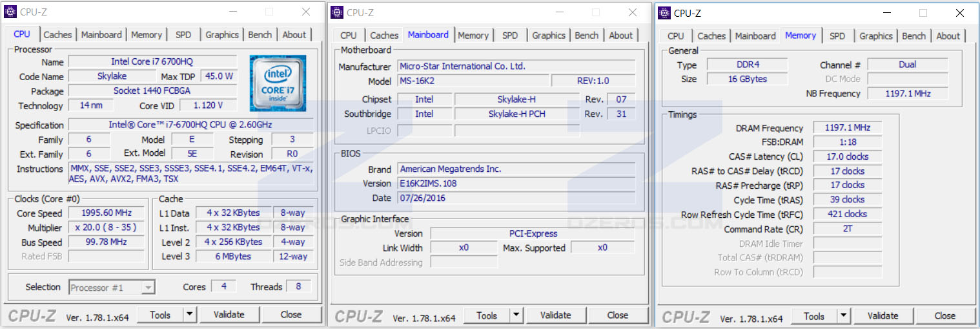Open About tab in the Memory window
The image size is (980, 329).
[x=948, y=36]
